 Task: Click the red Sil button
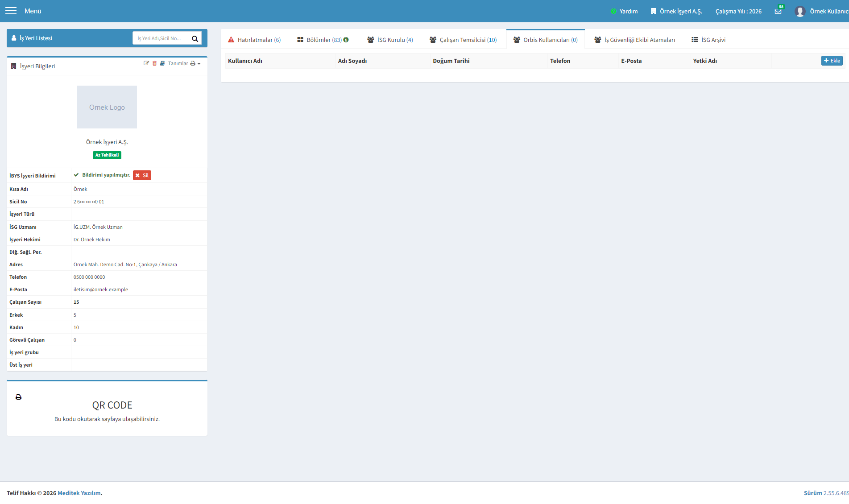tap(142, 175)
